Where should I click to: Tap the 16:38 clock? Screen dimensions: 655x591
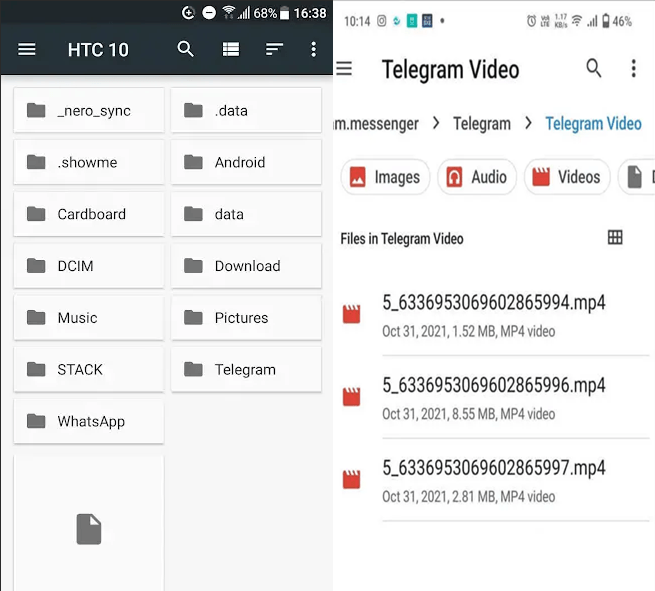coord(310,13)
